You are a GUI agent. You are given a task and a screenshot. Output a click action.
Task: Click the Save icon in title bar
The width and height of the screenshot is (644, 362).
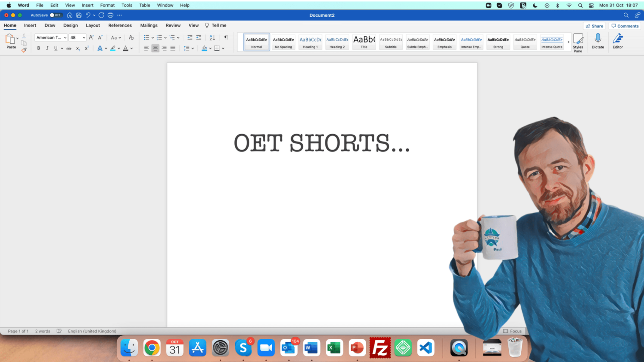point(79,15)
